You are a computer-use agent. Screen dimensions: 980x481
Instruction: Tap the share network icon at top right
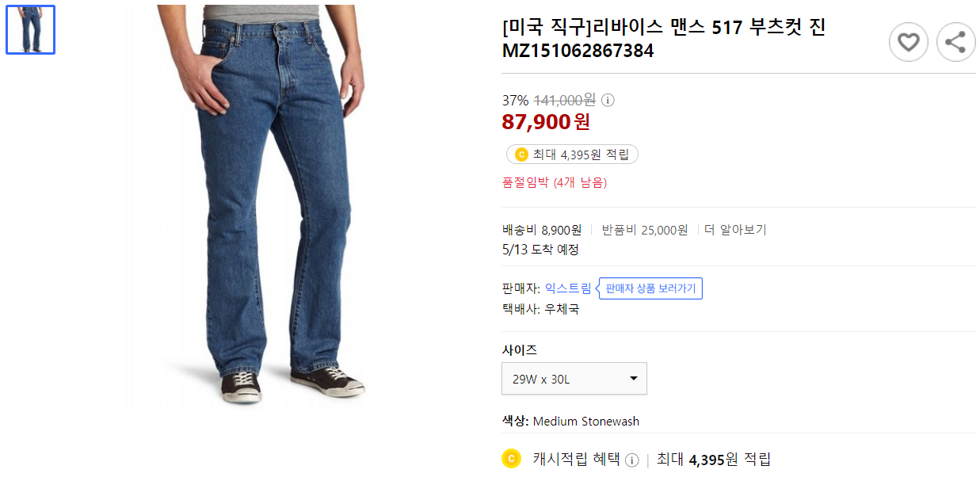tap(955, 41)
